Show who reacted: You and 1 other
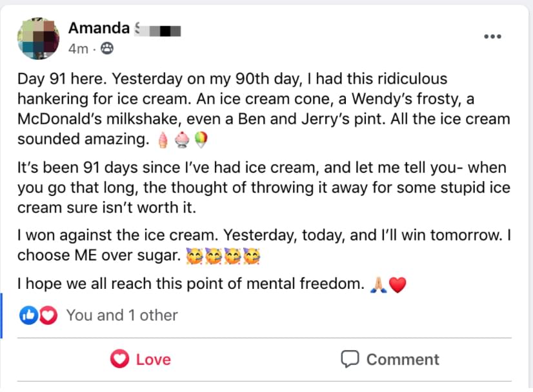 [121, 315]
